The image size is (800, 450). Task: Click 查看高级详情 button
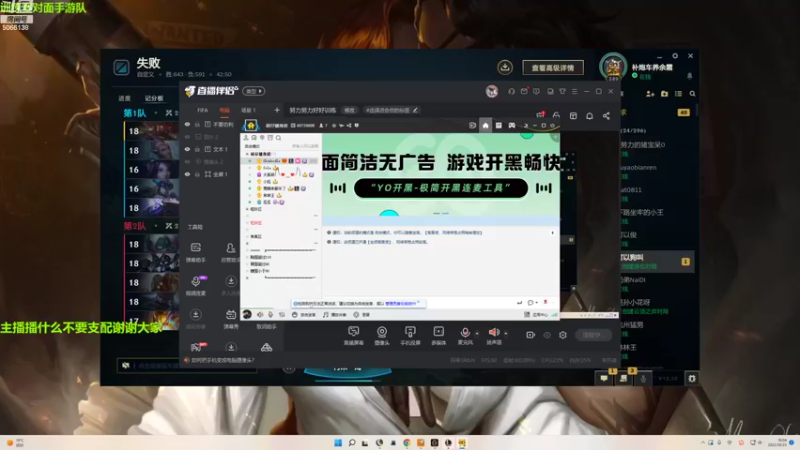coord(553,67)
